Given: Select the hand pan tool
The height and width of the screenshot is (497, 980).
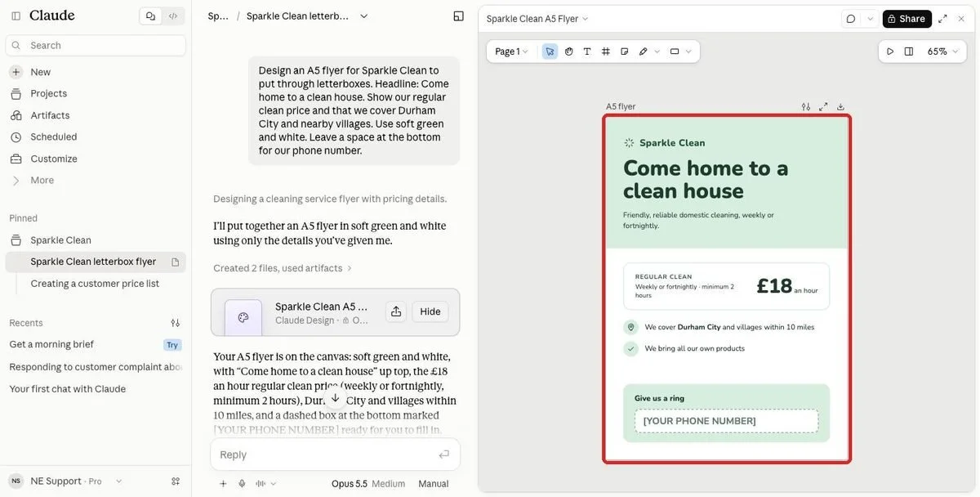Looking at the screenshot, I should pyautogui.click(x=568, y=51).
